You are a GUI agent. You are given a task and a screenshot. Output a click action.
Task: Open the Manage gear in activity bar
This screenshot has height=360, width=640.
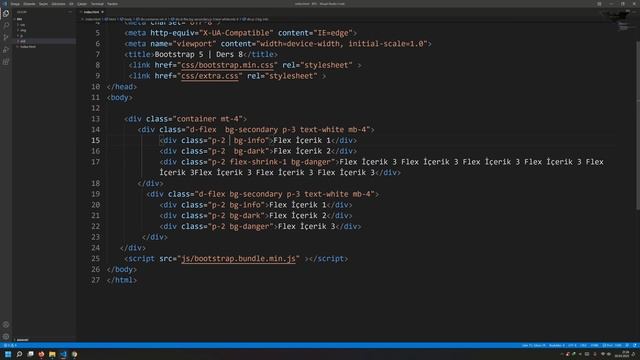(6, 337)
